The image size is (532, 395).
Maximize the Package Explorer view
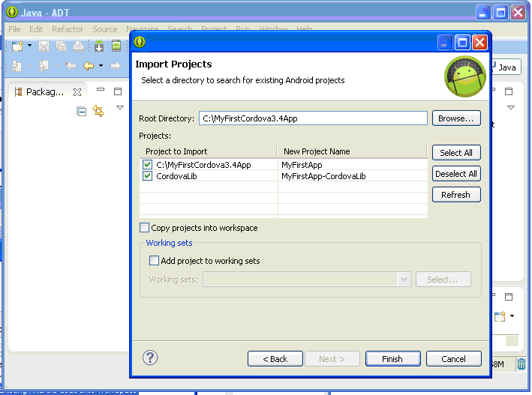tap(118, 91)
